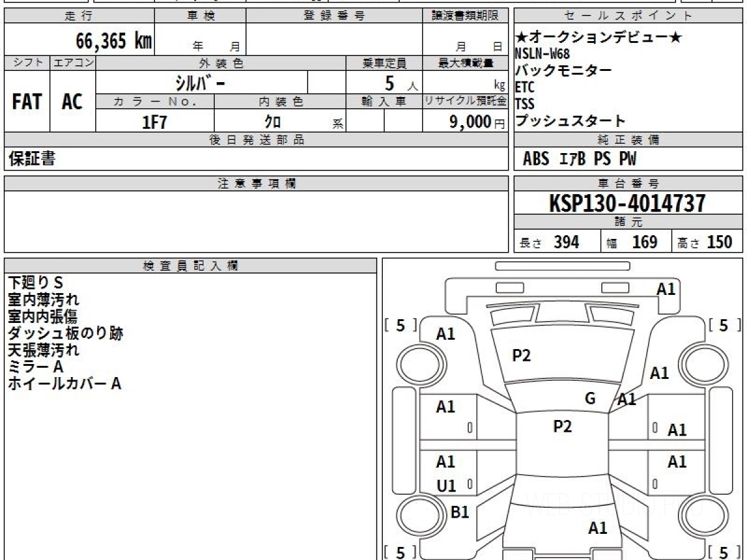The height and width of the screenshot is (560, 747).
Task: Click the 乗車定員 header
Action: [x=384, y=63]
